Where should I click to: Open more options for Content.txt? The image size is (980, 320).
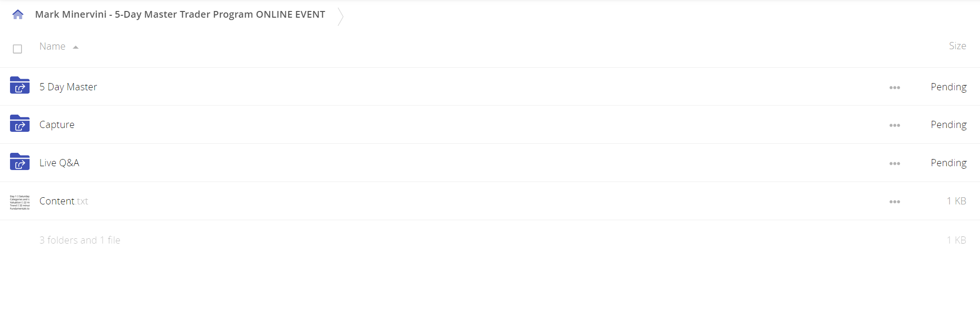pyautogui.click(x=895, y=202)
